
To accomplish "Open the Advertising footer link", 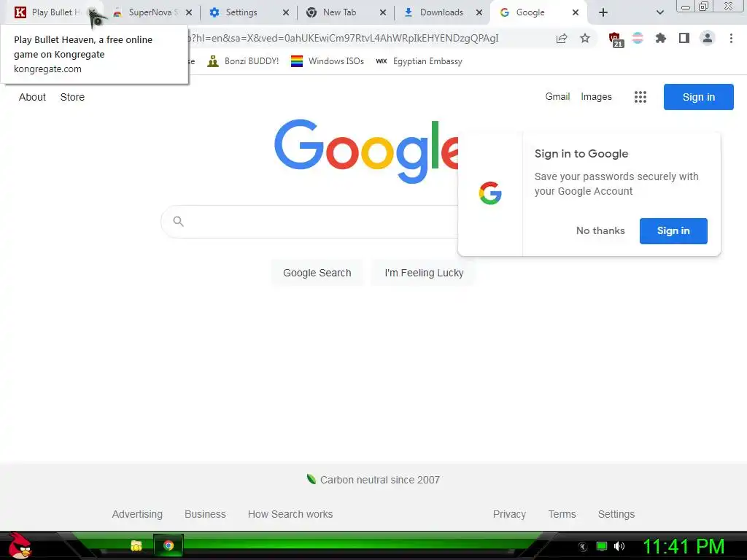I will tap(137, 514).
